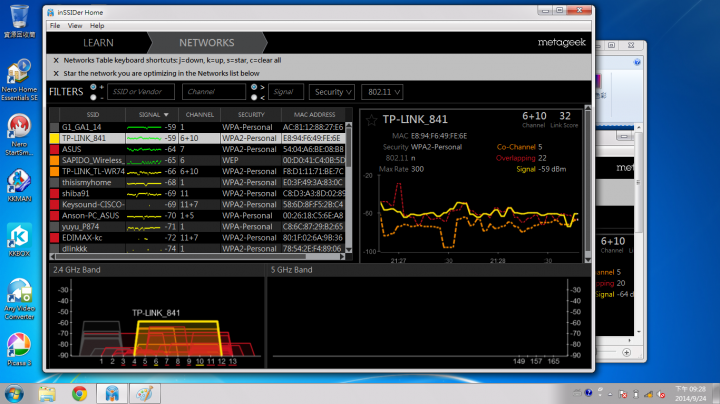Click the taskbar clock showing 09:28
The width and height of the screenshot is (720, 404).
point(690,393)
